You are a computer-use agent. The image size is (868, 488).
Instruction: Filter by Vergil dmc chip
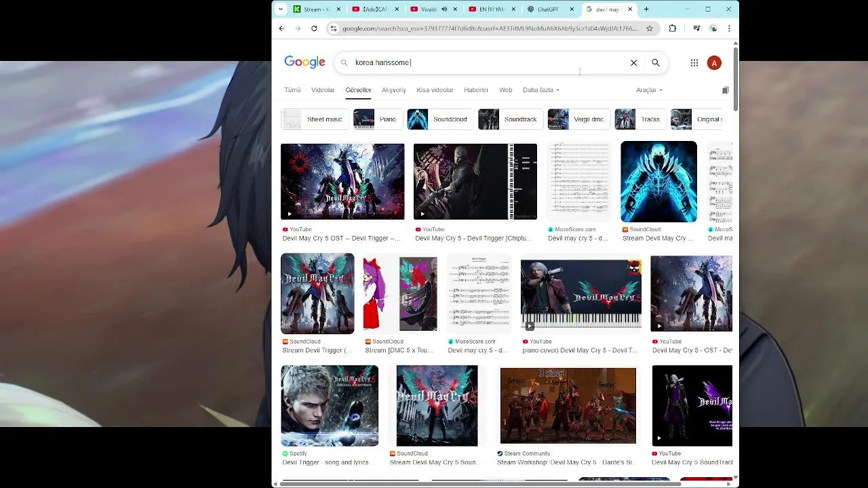pyautogui.click(x=579, y=119)
